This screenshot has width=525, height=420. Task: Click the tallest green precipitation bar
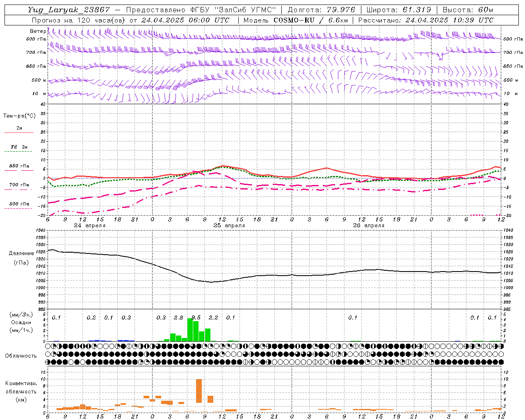coord(190,330)
